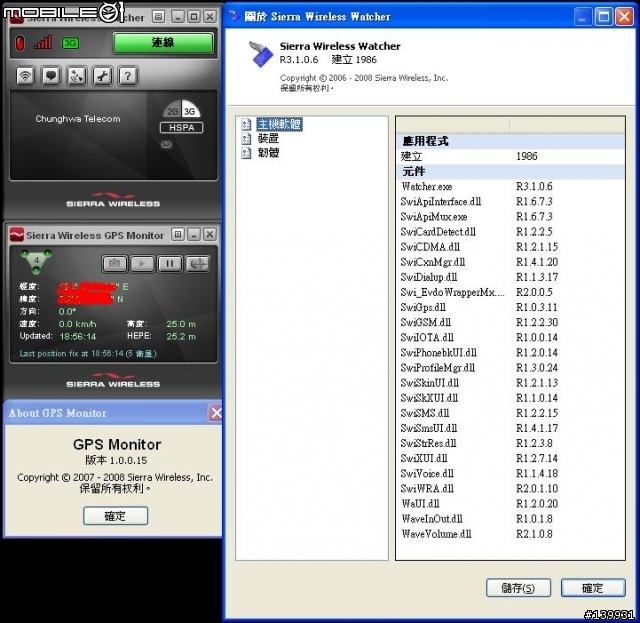Click the HSPA network badge
The width and height of the screenshot is (640, 623).
[181, 127]
